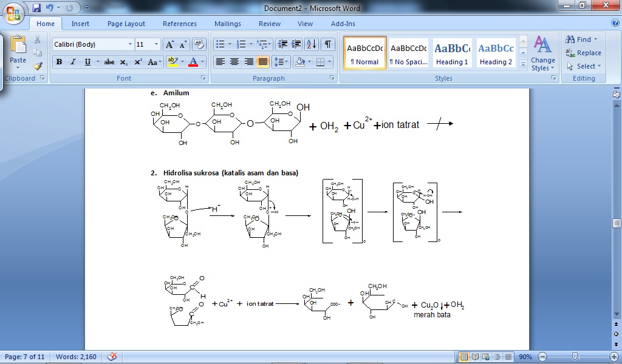Click the Format Painter brush icon
Viewport: 622px width, 364px height.
click(x=38, y=66)
